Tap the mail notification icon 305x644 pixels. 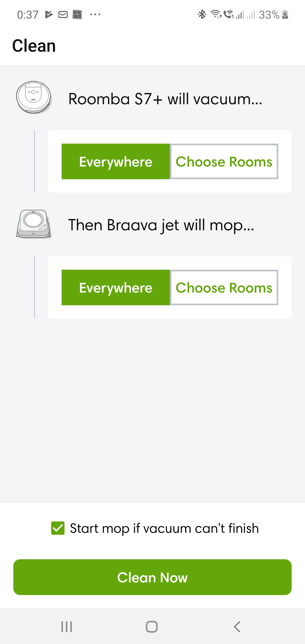tap(63, 15)
